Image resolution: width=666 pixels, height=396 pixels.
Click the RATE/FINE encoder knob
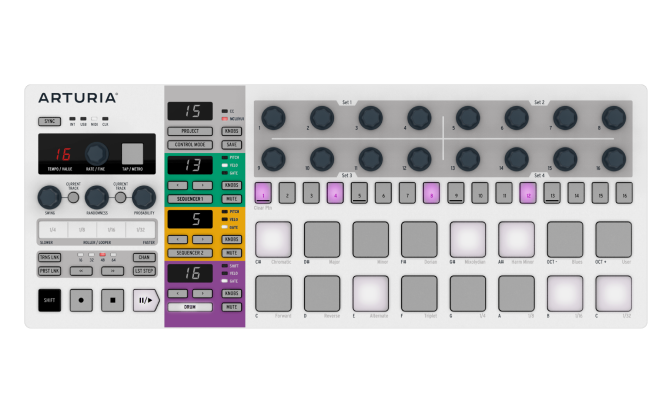click(96, 154)
